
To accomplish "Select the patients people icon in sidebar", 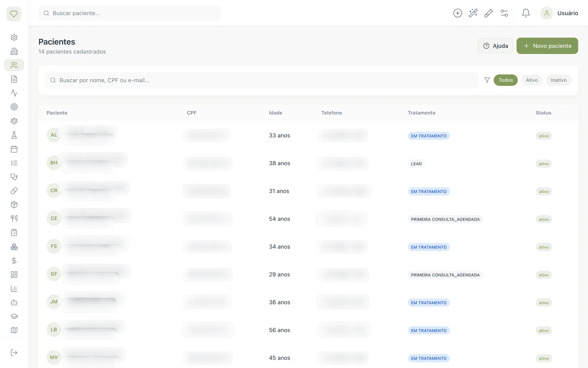I will tap(14, 65).
